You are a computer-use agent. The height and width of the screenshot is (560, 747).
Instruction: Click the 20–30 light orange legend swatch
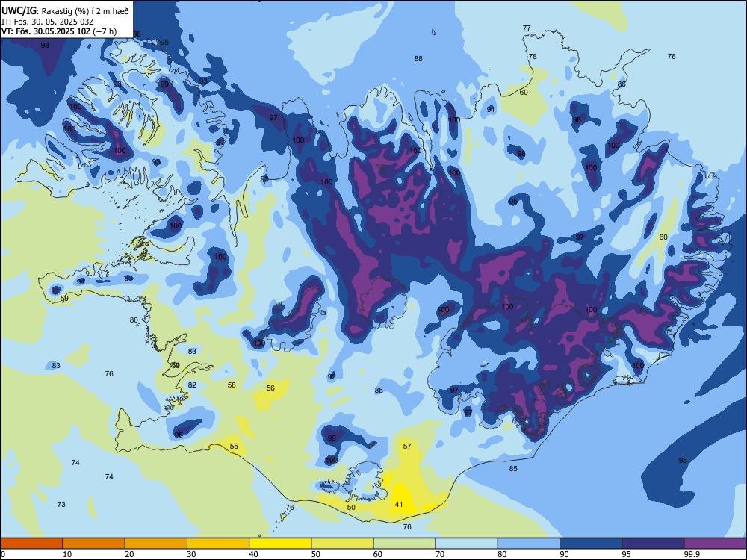pyautogui.click(x=156, y=544)
